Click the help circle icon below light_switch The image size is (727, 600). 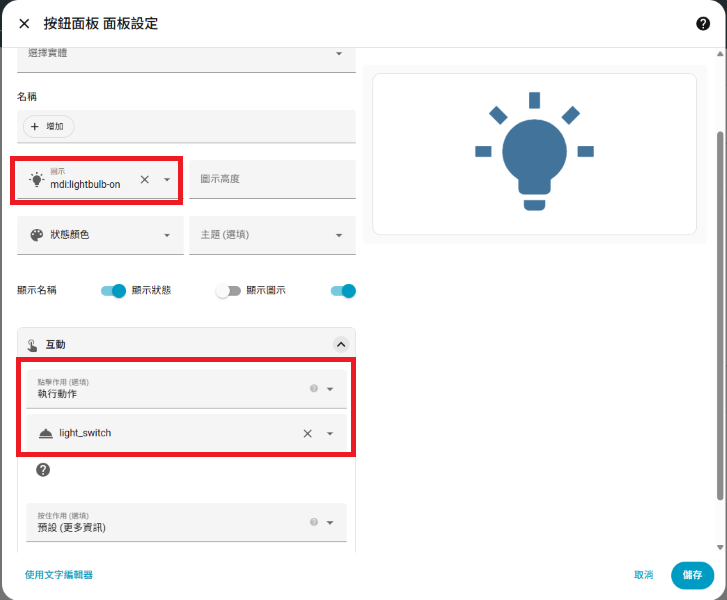point(43,470)
